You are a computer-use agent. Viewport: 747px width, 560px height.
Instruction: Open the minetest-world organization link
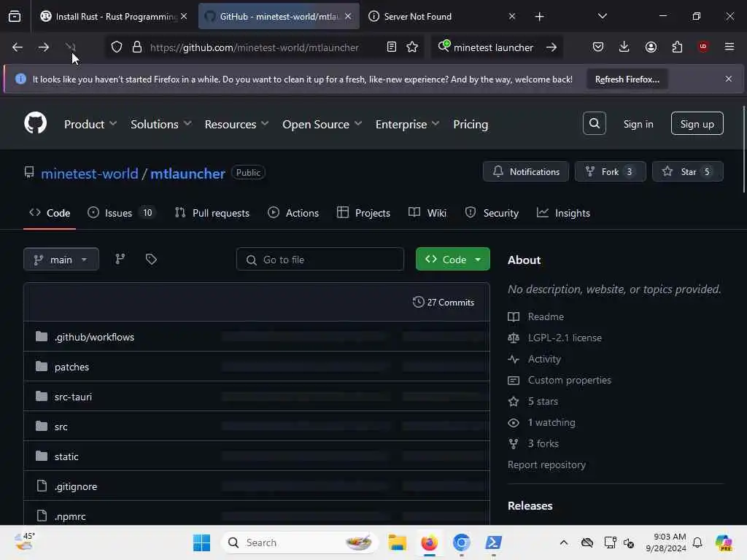pos(90,174)
